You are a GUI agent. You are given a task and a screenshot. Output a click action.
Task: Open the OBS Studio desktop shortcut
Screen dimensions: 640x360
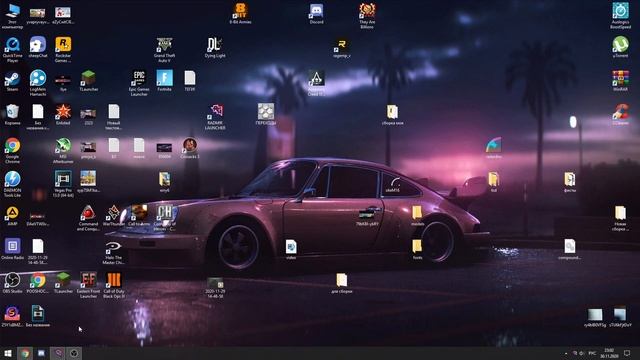click(12, 282)
